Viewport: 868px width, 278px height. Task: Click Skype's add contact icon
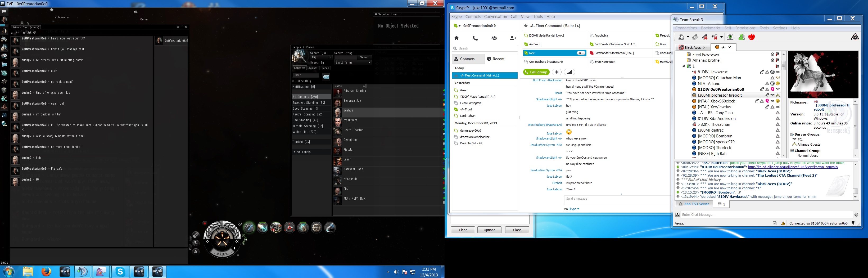pos(513,38)
